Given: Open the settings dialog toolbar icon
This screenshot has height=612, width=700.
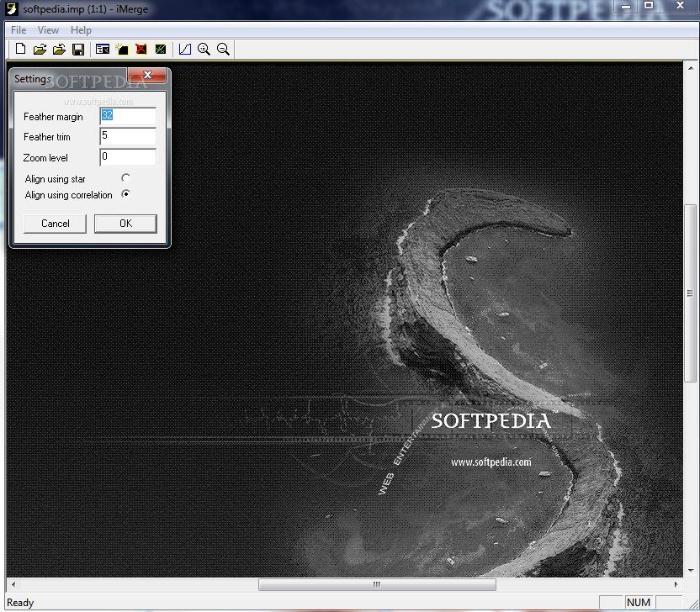Looking at the screenshot, I should [x=103, y=49].
